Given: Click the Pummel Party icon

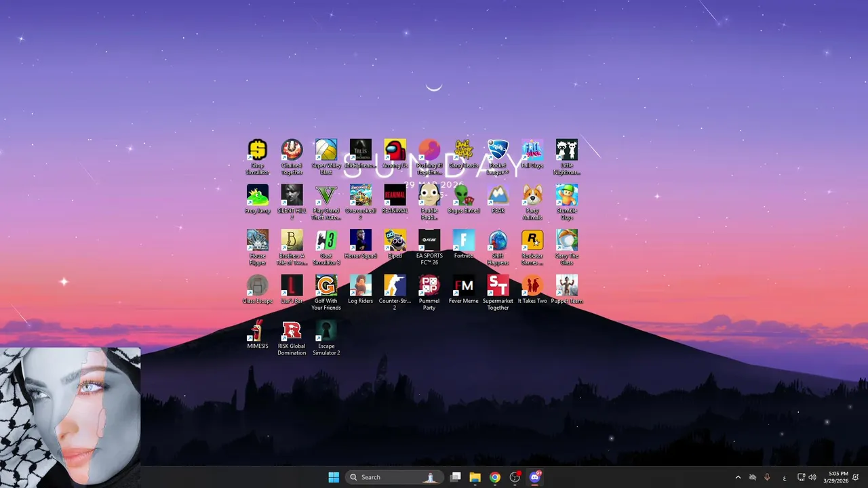Looking at the screenshot, I should pyautogui.click(x=429, y=293).
